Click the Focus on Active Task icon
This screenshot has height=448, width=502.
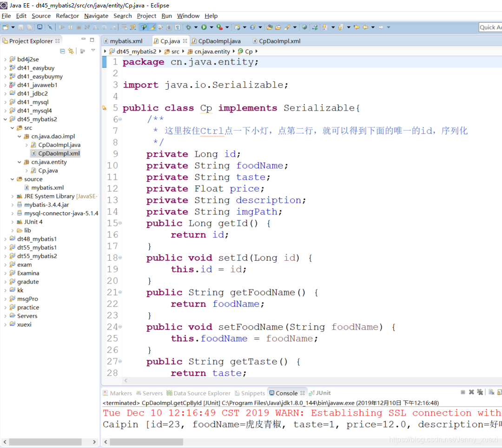point(83,51)
